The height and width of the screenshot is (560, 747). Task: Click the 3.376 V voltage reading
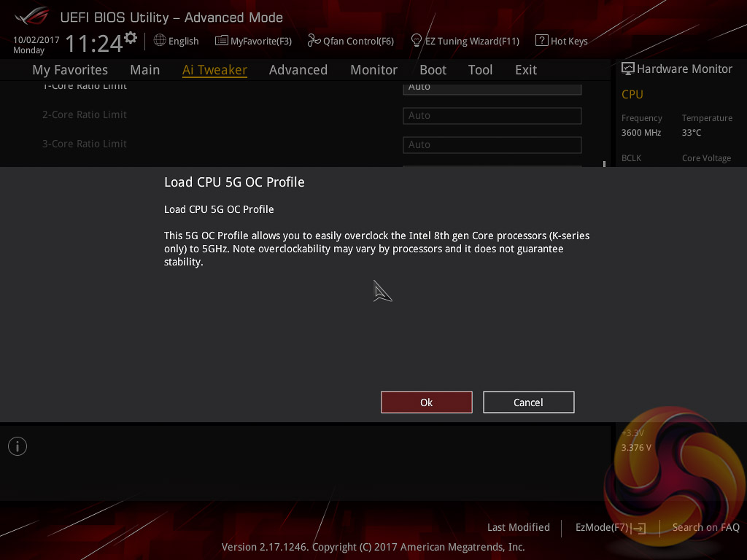point(636,448)
